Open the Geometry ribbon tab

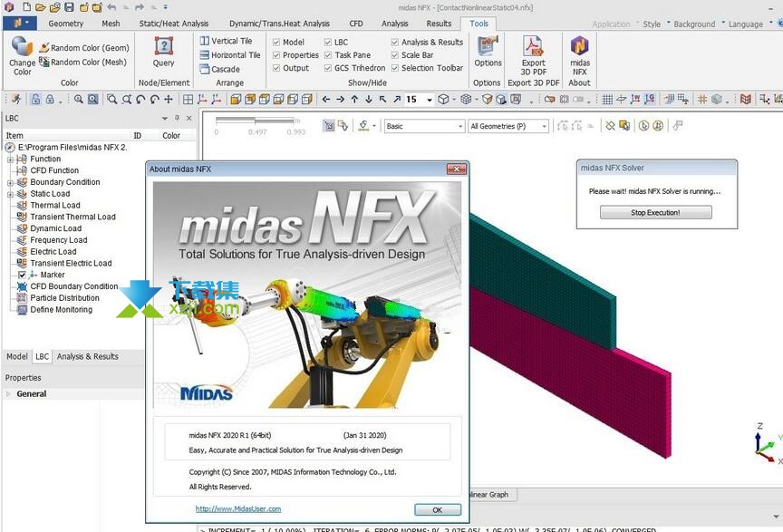click(66, 24)
